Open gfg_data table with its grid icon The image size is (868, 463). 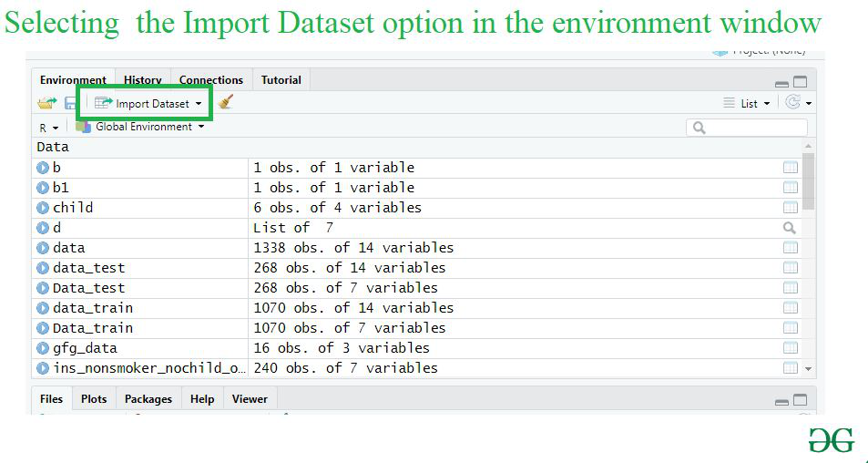pos(790,348)
